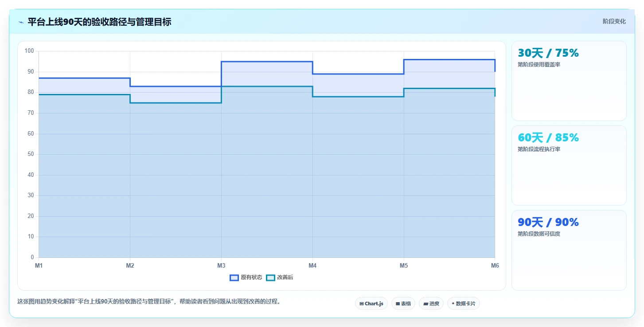Viewport: 644px width, 327px height.
Task: Click the chart title 平台上线90天的验收路径与管理目标
Action: coord(99,22)
